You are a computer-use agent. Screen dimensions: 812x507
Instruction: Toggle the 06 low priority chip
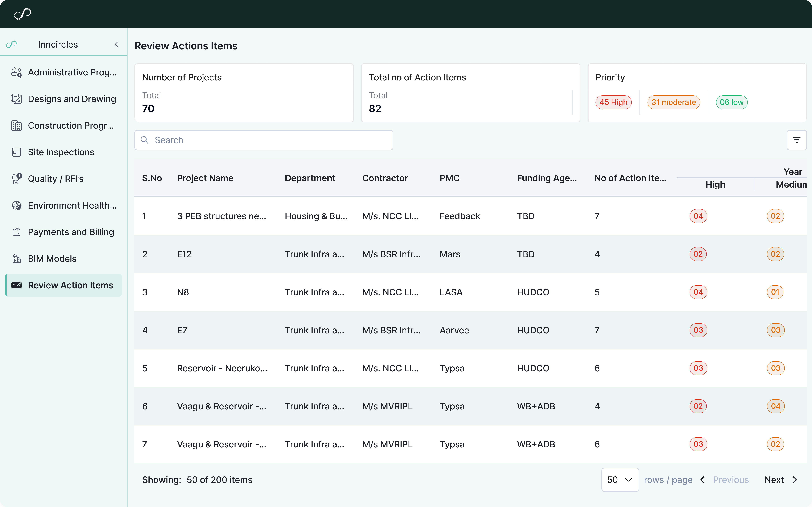(x=731, y=102)
